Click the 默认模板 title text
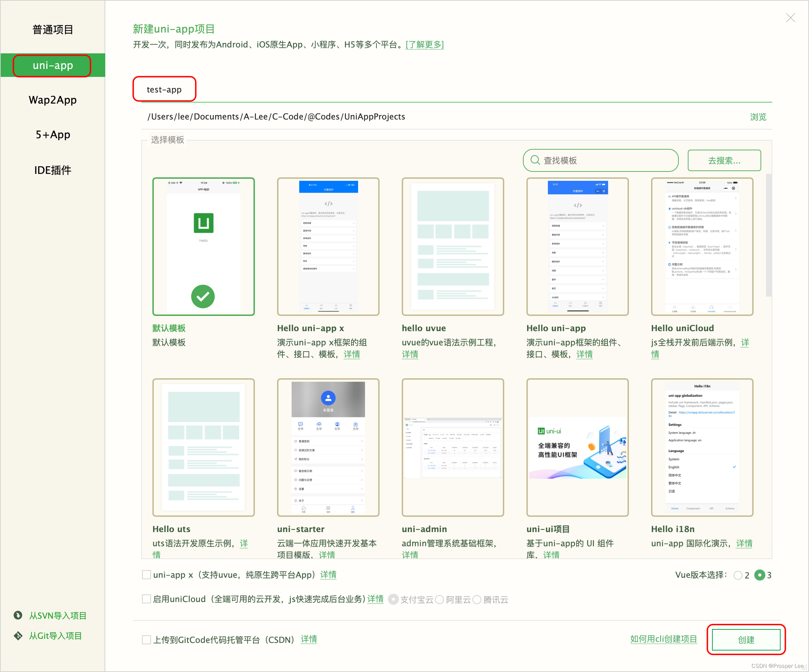 169,328
